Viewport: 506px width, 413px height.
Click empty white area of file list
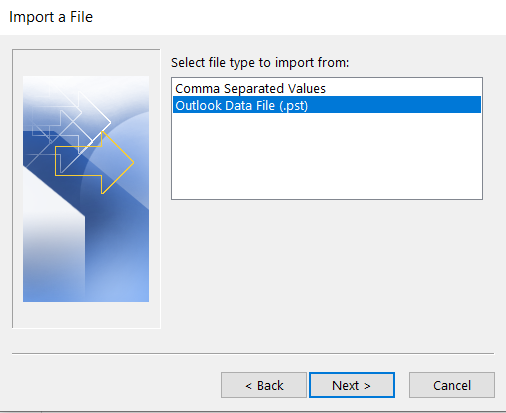[327, 156]
